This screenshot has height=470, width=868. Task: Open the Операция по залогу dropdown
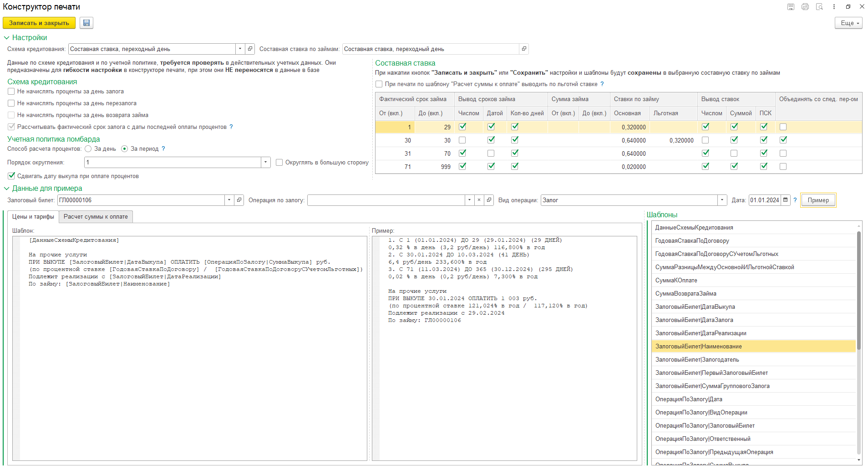coord(469,200)
